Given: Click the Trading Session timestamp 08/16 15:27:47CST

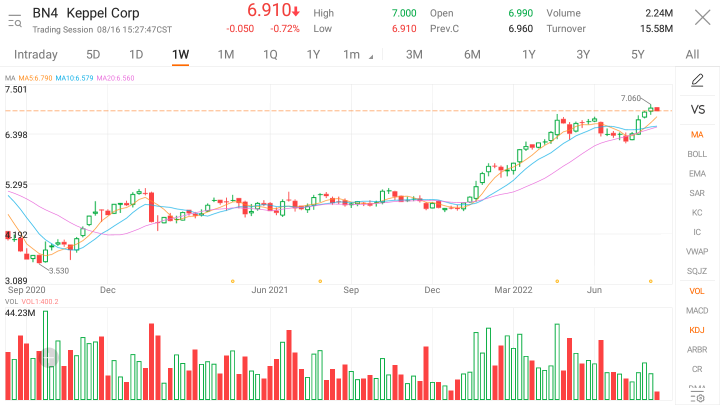Looking at the screenshot, I should click(134, 29).
